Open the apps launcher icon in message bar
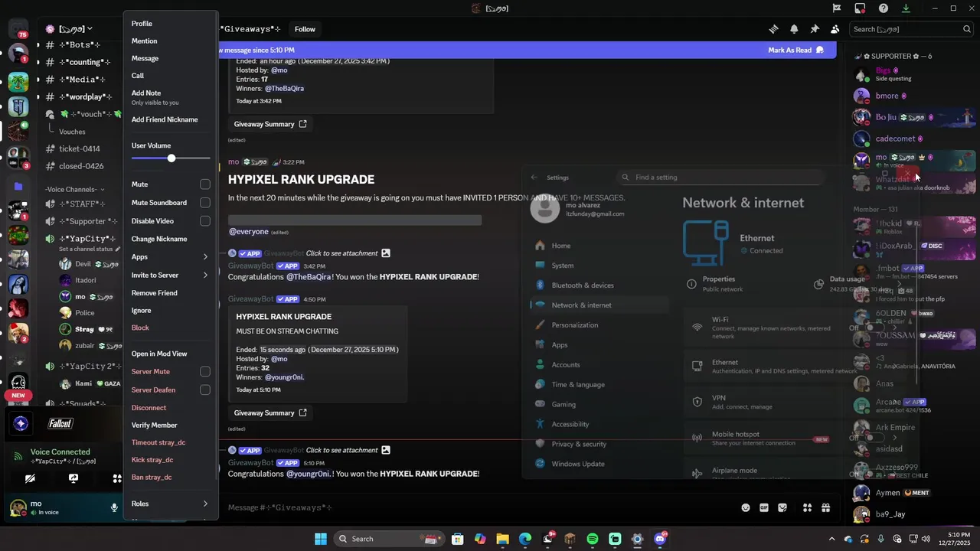This screenshot has height=551, width=980. pyautogui.click(x=807, y=507)
